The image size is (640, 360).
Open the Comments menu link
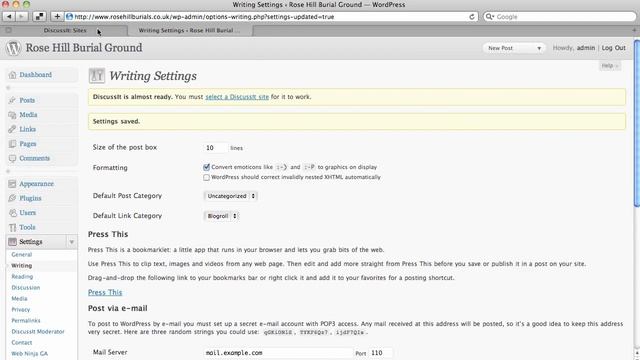(34, 158)
